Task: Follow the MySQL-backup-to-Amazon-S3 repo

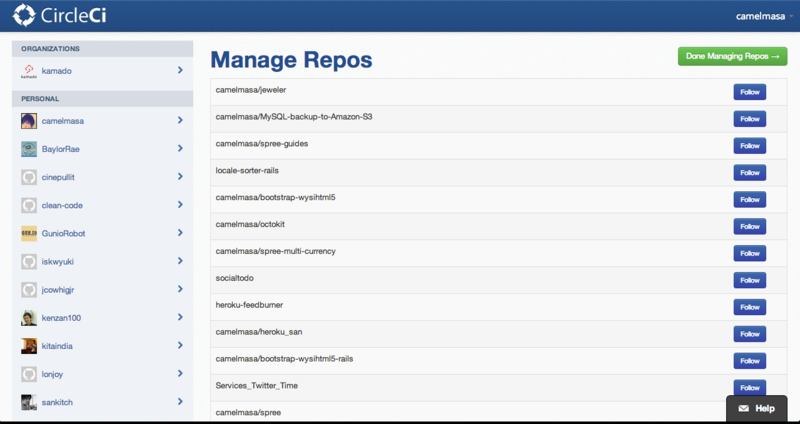Action: tap(749, 119)
